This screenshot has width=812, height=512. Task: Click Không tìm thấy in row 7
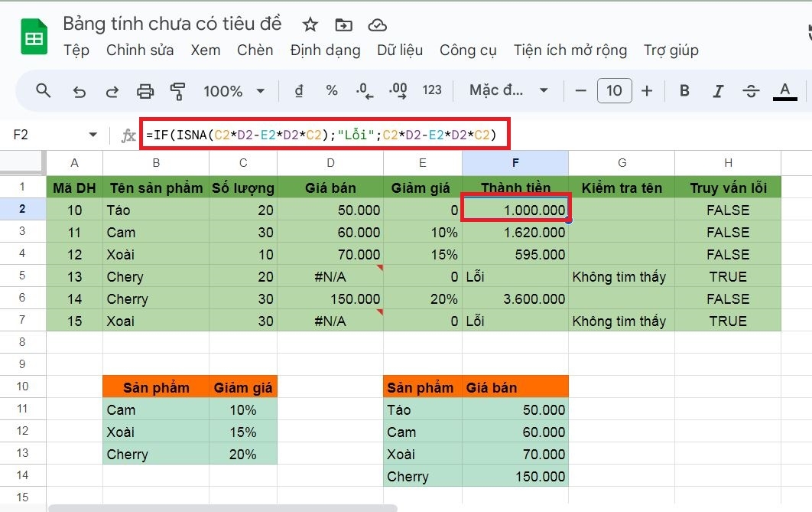[622, 321]
